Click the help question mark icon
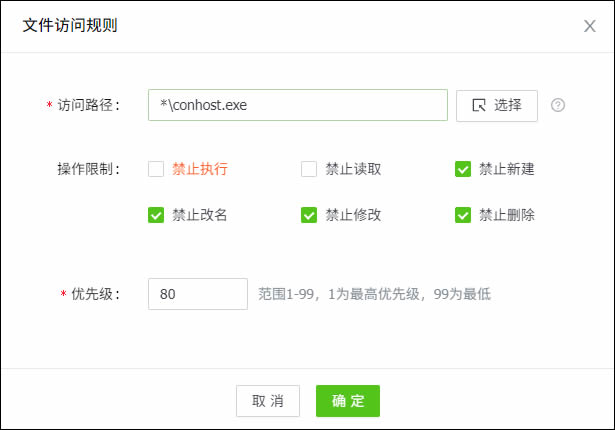The height and width of the screenshot is (430, 615). 558,105
